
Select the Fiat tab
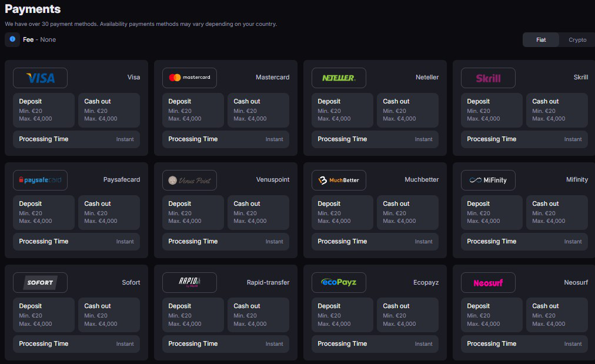(540, 39)
